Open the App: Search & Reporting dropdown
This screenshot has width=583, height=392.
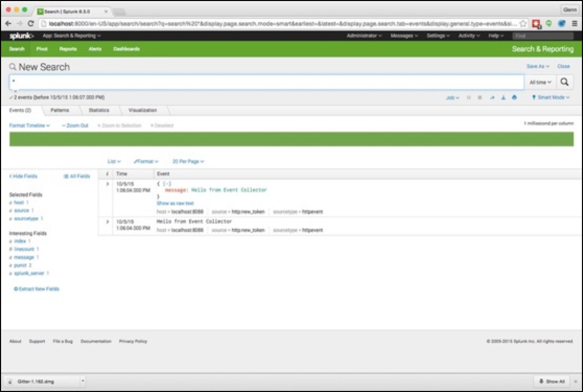[x=72, y=36]
